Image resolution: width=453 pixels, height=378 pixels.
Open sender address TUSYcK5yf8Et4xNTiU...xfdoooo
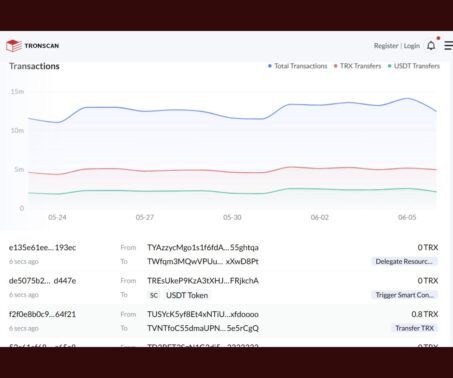click(x=203, y=314)
